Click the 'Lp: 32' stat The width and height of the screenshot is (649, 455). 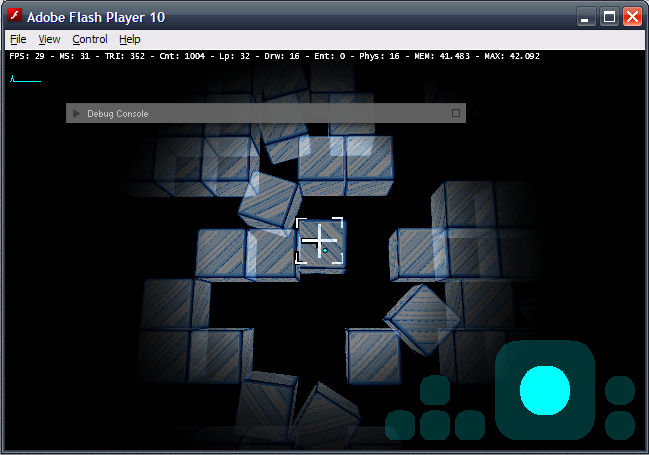[234, 56]
